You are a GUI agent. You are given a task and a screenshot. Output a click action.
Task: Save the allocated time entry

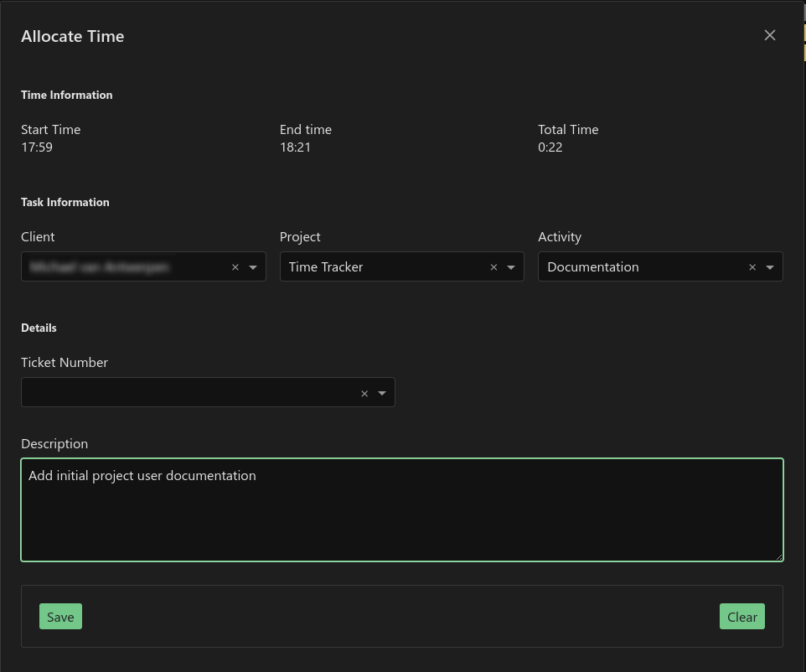click(59, 616)
